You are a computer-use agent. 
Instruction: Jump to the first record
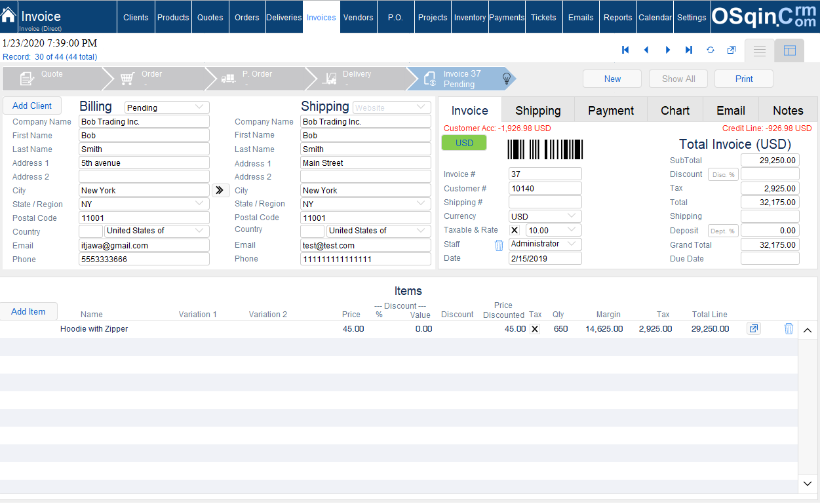coord(625,50)
